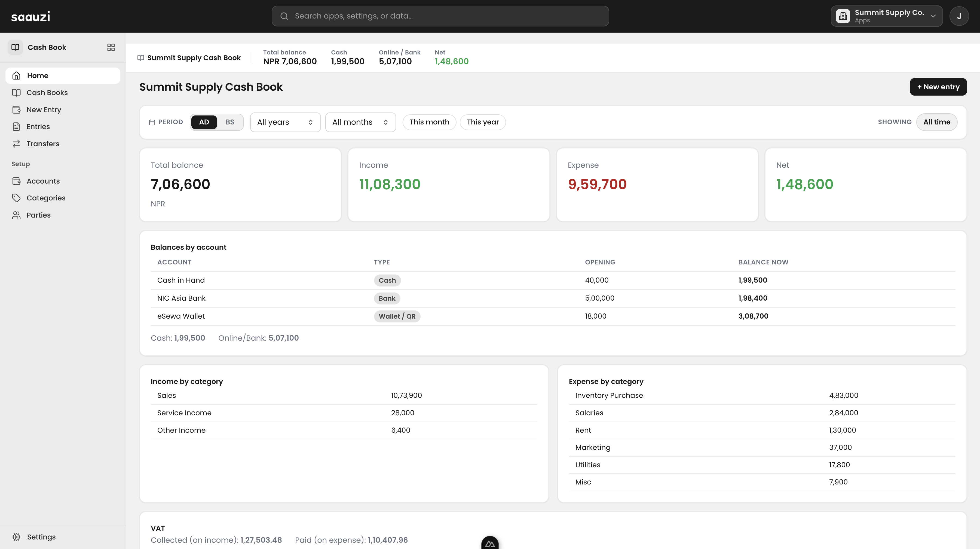Click the Parties people icon
980x549 pixels.
point(16,215)
